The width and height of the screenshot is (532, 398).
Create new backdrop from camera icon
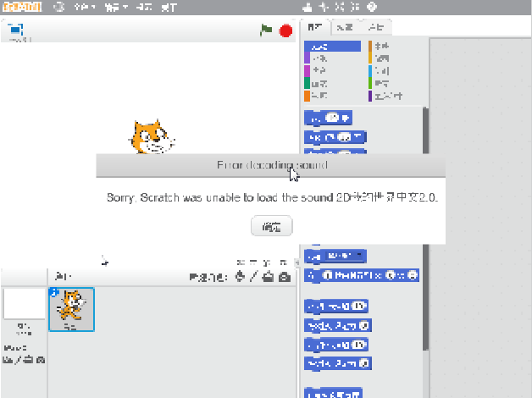click(41, 360)
